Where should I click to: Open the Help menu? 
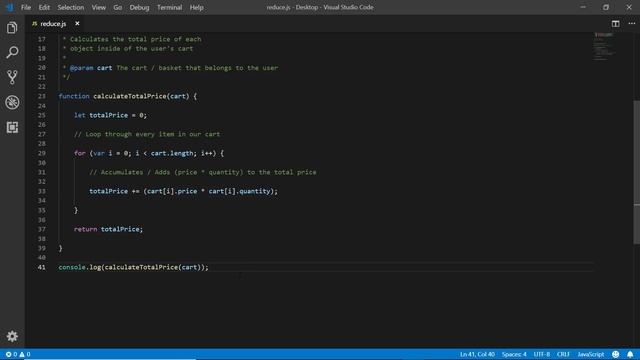tap(196, 7)
